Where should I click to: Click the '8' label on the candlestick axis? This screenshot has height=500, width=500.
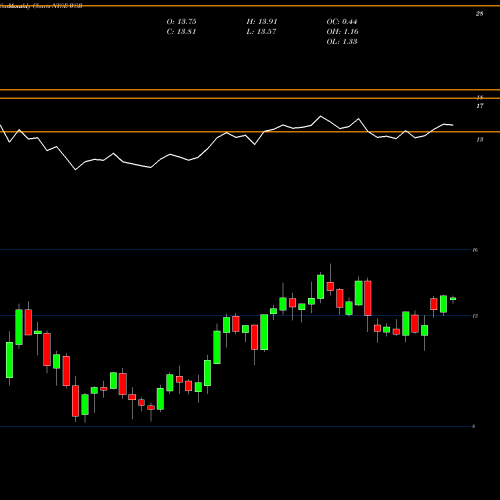click(x=474, y=426)
